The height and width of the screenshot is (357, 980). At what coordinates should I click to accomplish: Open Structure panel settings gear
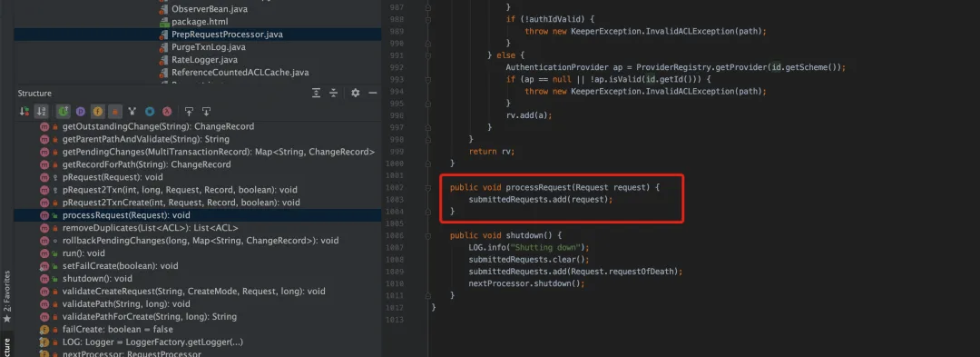[355, 94]
